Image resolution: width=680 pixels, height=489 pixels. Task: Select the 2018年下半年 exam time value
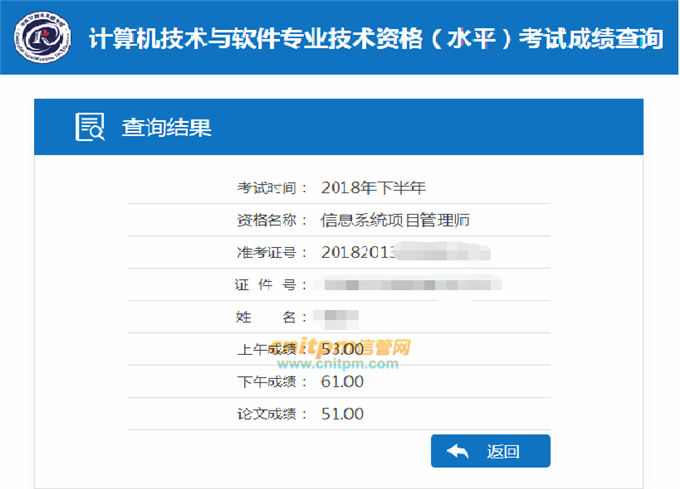pyautogui.click(x=373, y=187)
